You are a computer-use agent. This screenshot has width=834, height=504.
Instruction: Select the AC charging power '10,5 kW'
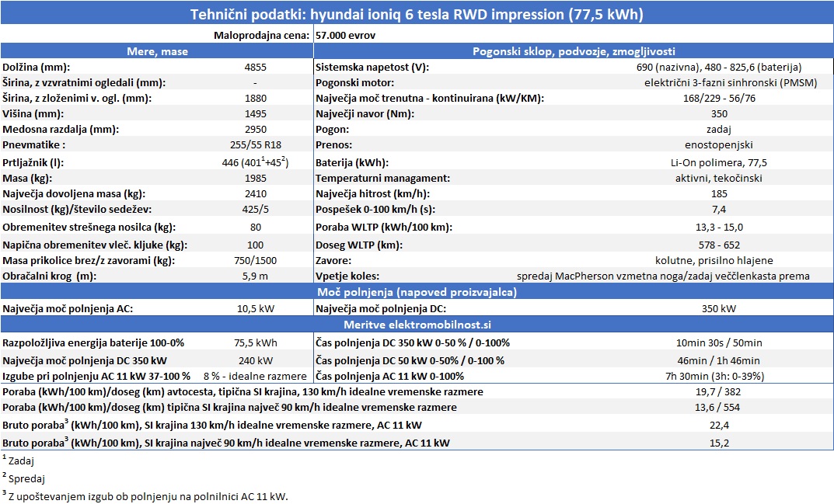(x=255, y=308)
